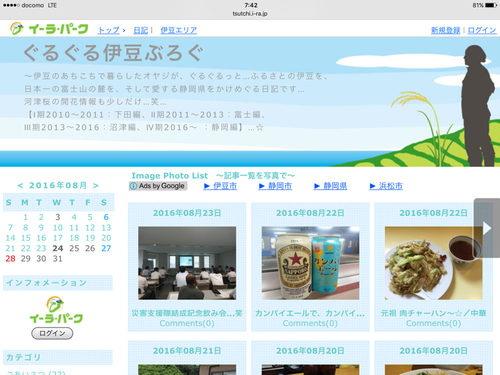Select day 23 in the calendar
Viewport: 500px width, 375px height.
coord(41,248)
